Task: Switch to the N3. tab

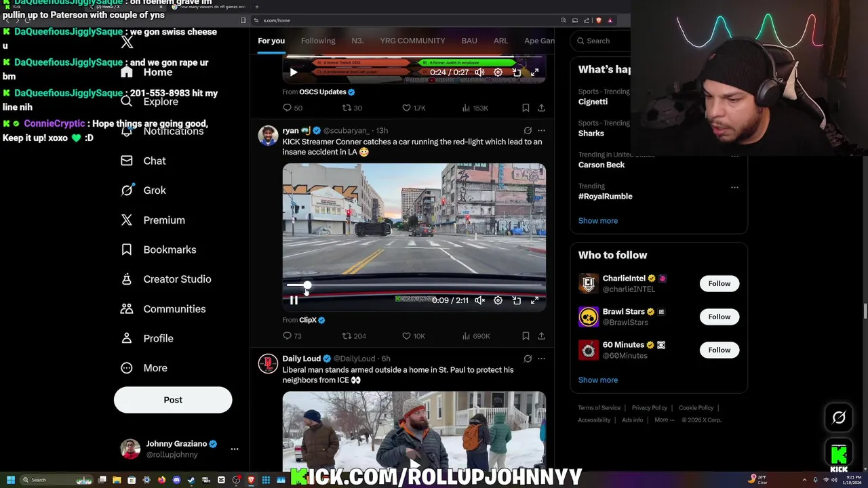Action: 357,41
